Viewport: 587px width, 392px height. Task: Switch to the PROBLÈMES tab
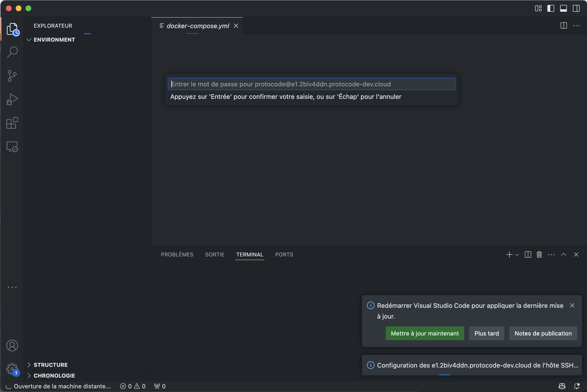177,254
